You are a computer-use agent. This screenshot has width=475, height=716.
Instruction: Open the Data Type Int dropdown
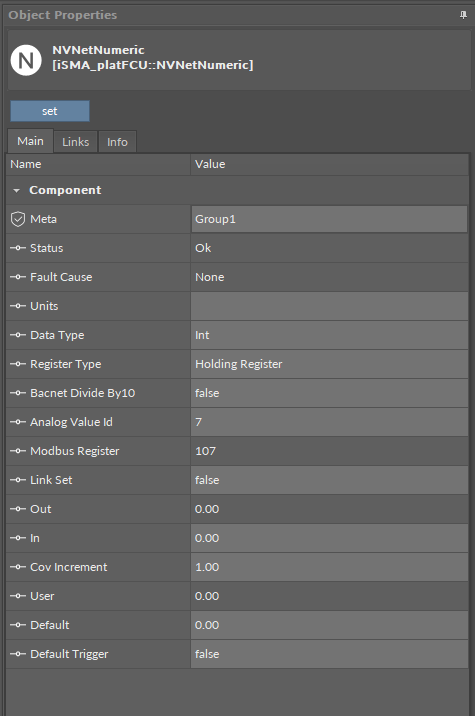[329, 335]
